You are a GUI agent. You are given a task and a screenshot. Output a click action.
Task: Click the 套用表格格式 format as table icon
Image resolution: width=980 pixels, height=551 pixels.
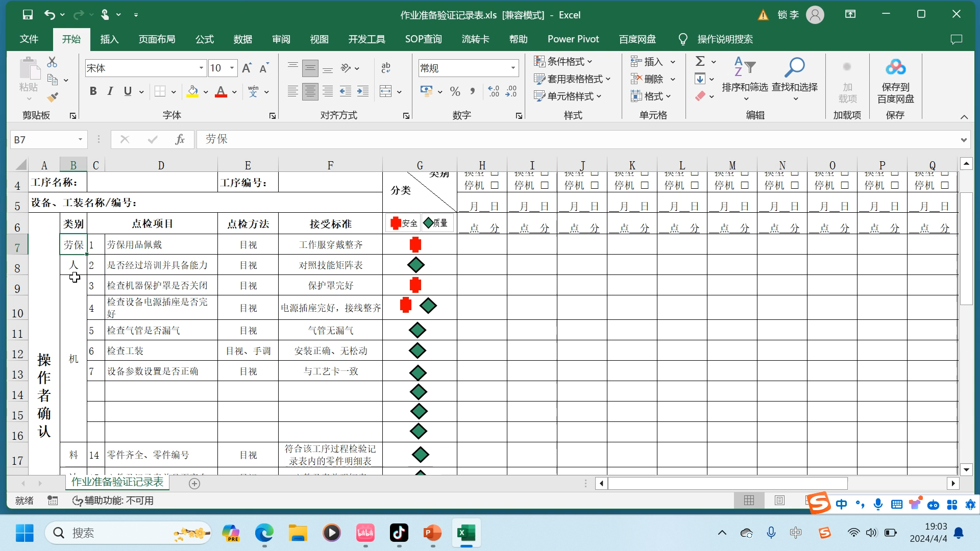coord(572,79)
